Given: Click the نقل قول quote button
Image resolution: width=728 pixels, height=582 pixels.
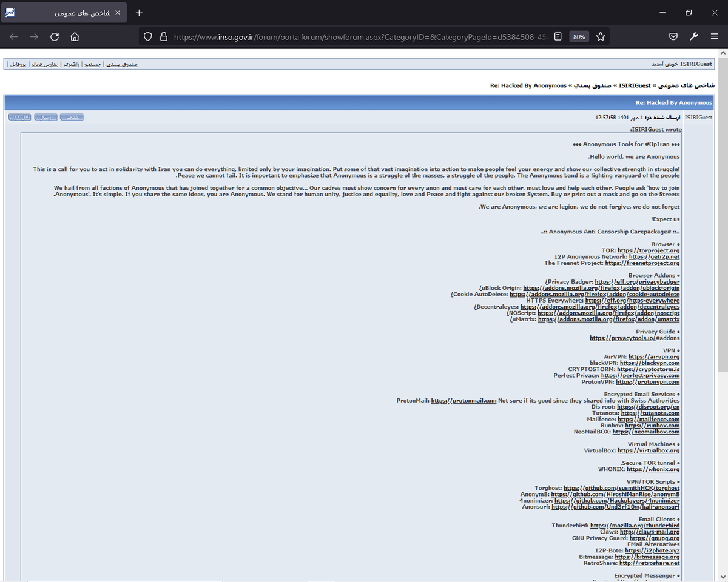Looking at the screenshot, I should (x=19, y=117).
